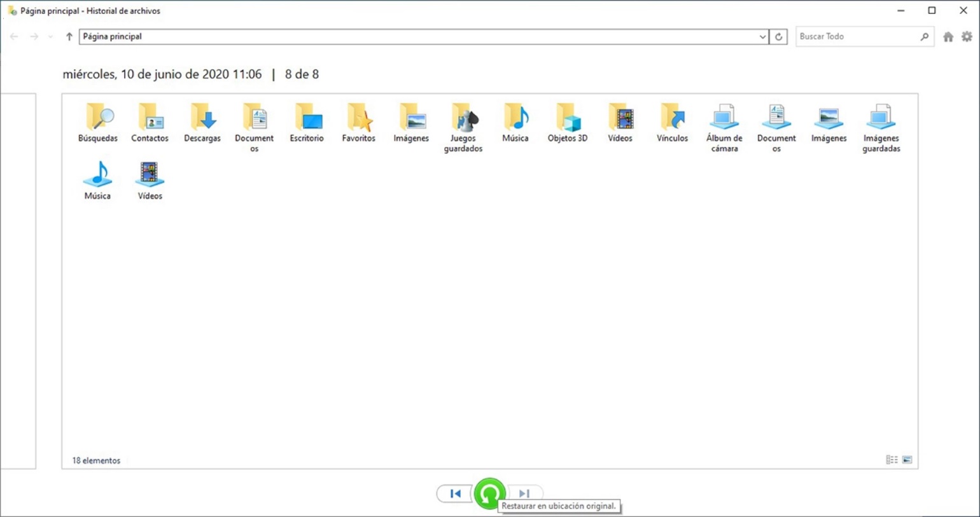Select the Objetos 3D folder
This screenshot has width=980, height=517.
[568, 123]
